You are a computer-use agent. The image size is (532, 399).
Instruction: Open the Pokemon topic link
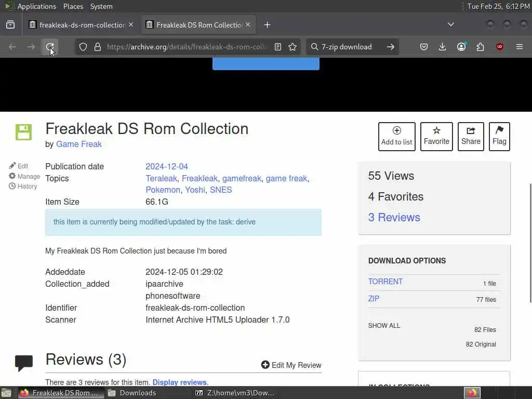163,190
